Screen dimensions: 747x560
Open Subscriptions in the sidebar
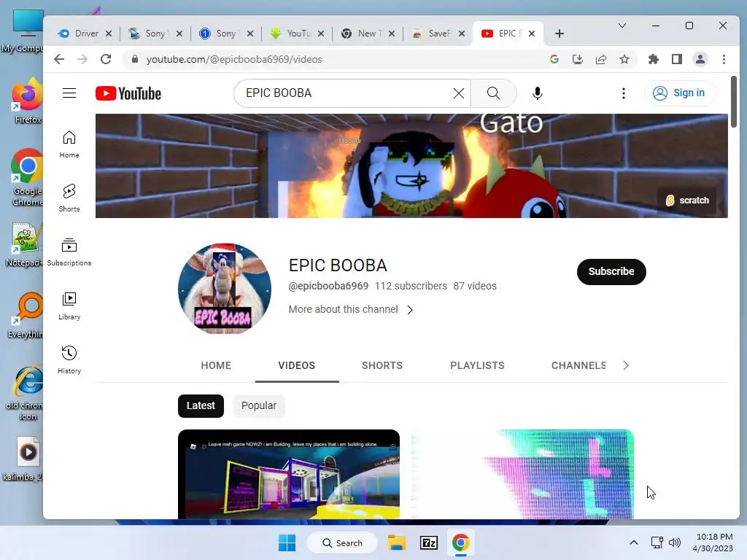tap(69, 252)
